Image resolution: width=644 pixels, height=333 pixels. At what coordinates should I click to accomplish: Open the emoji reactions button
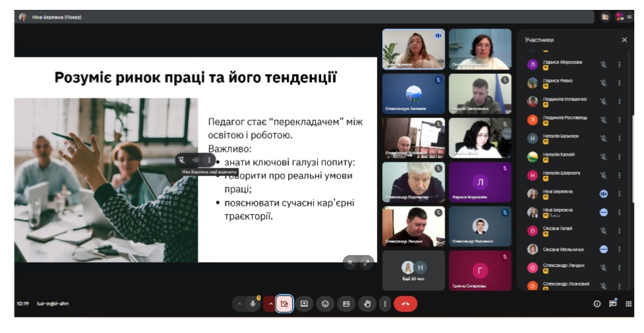pos(325,304)
